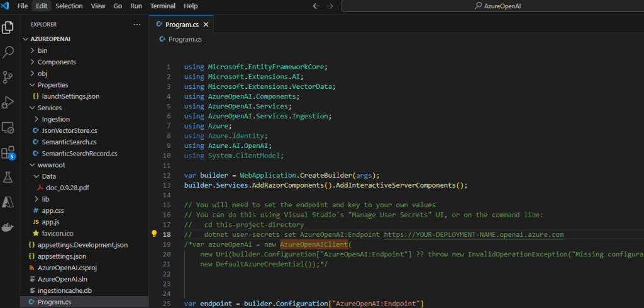644x308 pixels.
Task: Click Microsoft.EntityFrameworkCore on line 1
Action: point(266,67)
